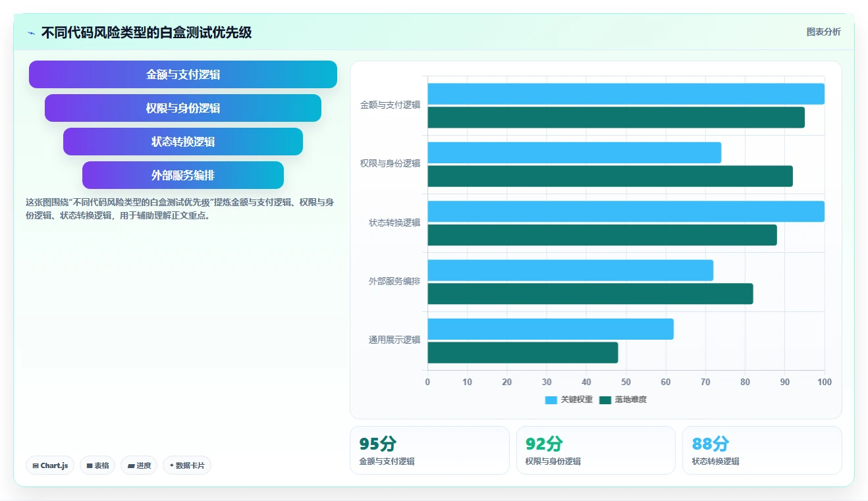This screenshot has width=868, height=501.
Task: Click the 通用展示逻辑 落地难度 green bar
Action: pos(523,353)
